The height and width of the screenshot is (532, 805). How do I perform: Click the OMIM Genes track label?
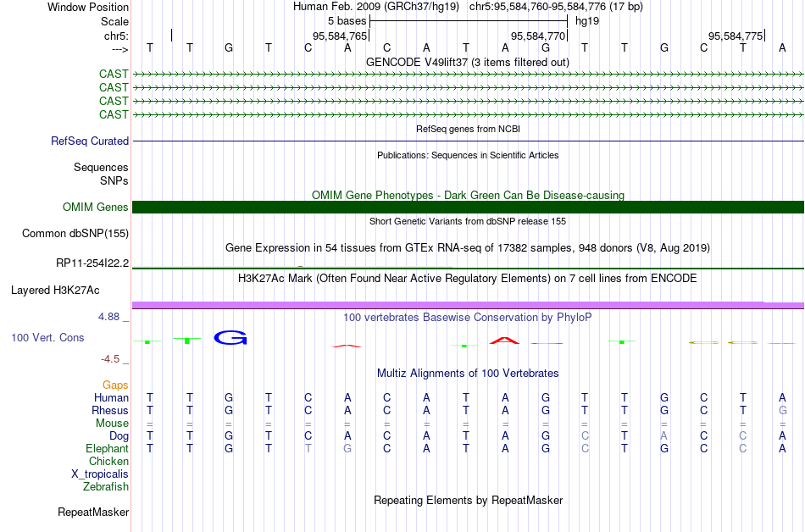click(x=96, y=208)
